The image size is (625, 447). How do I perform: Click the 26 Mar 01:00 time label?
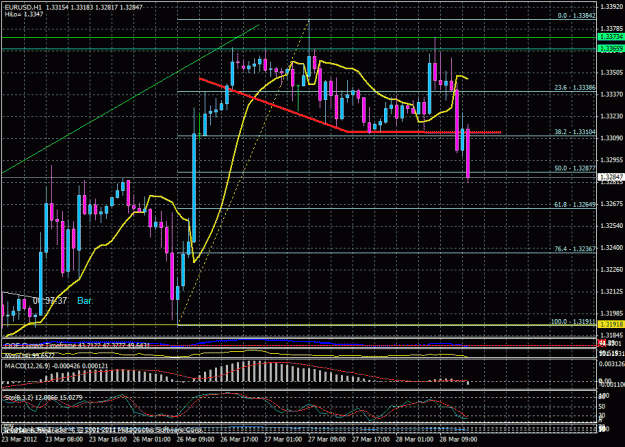pyautogui.click(x=151, y=439)
